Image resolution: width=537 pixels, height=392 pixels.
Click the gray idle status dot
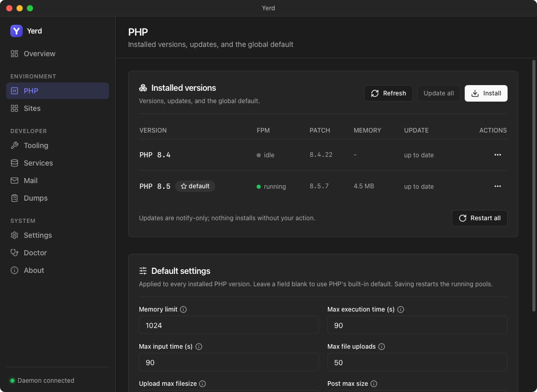[259, 155]
